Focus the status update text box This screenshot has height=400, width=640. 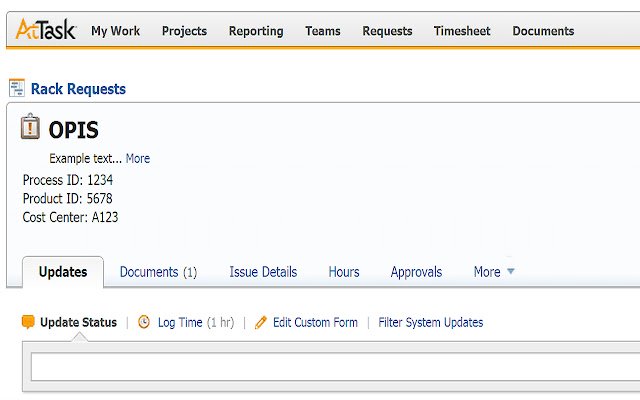[x=336, y=367]
